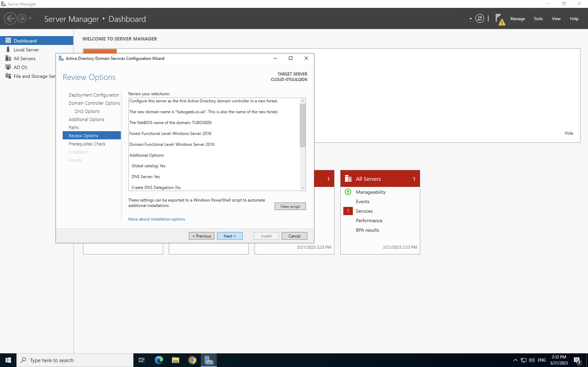
Task: Open Local Server in sidebar
Action: (26, 49)
